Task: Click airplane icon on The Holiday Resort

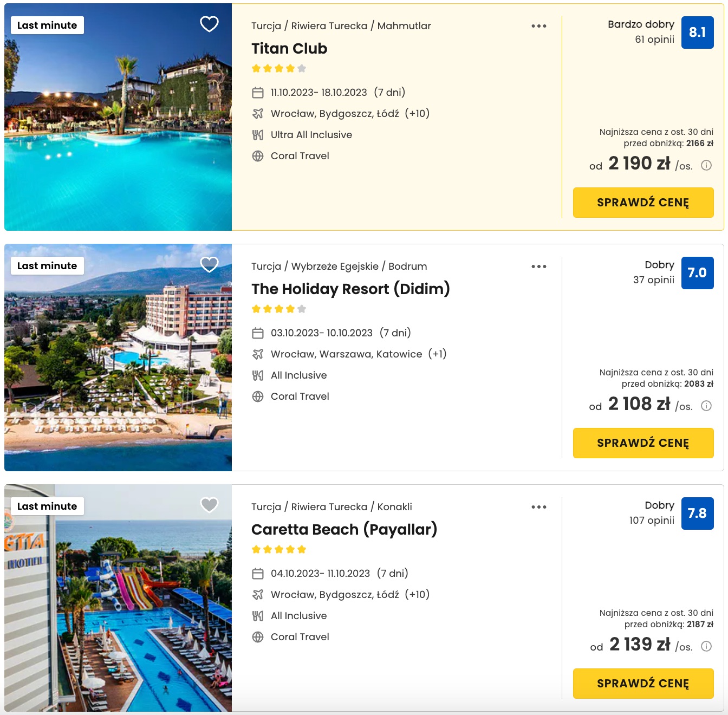Action: tap(258, 354)
